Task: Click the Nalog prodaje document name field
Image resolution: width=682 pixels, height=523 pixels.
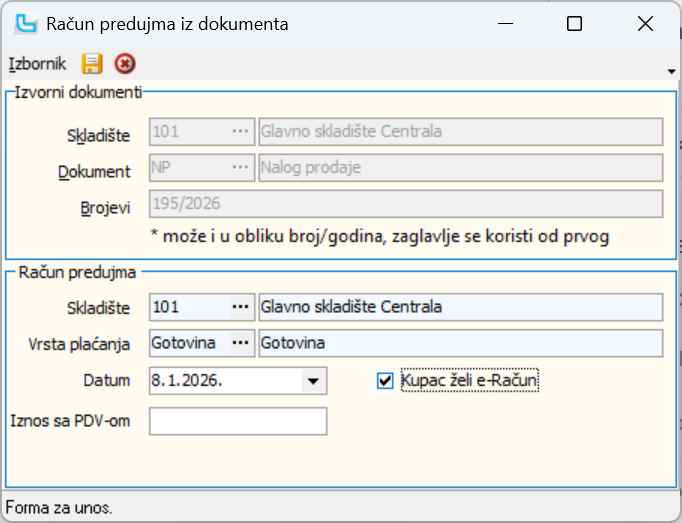Action: click(x=461, y=168)
